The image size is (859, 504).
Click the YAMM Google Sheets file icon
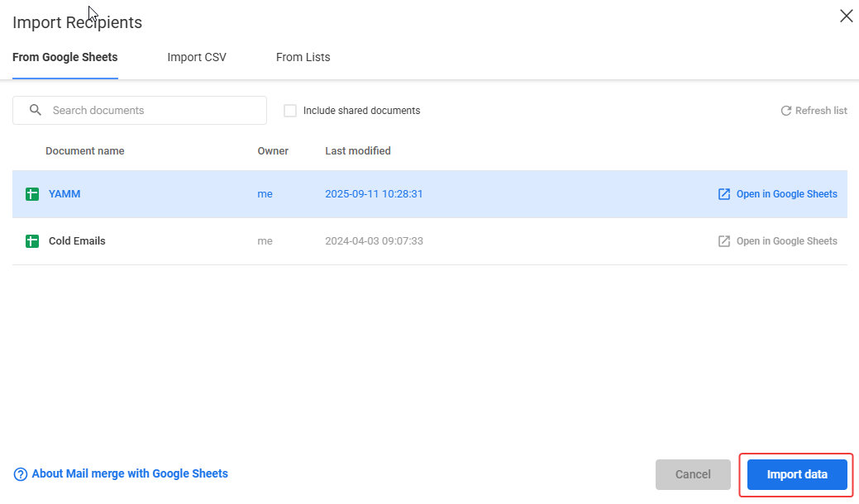(32, 195)
